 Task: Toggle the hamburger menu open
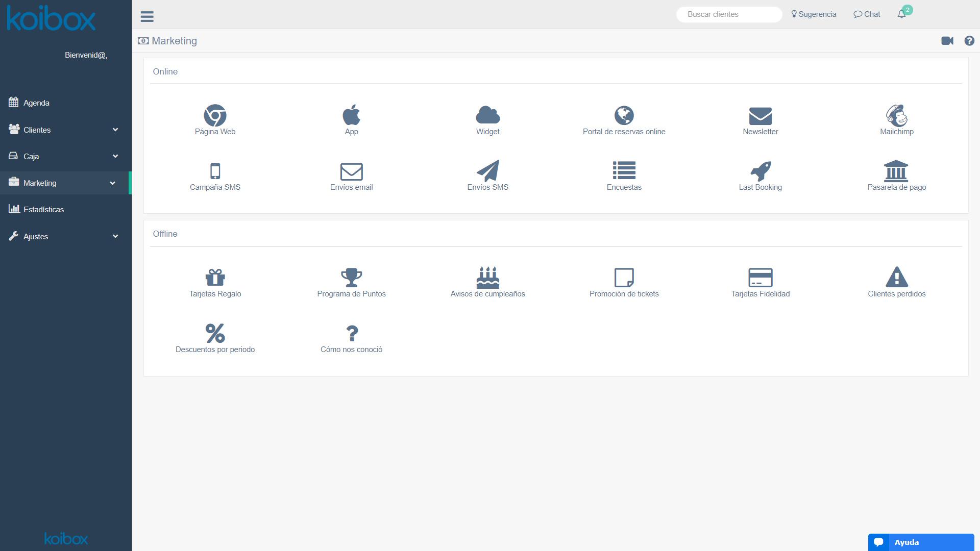tap(148, 17)
